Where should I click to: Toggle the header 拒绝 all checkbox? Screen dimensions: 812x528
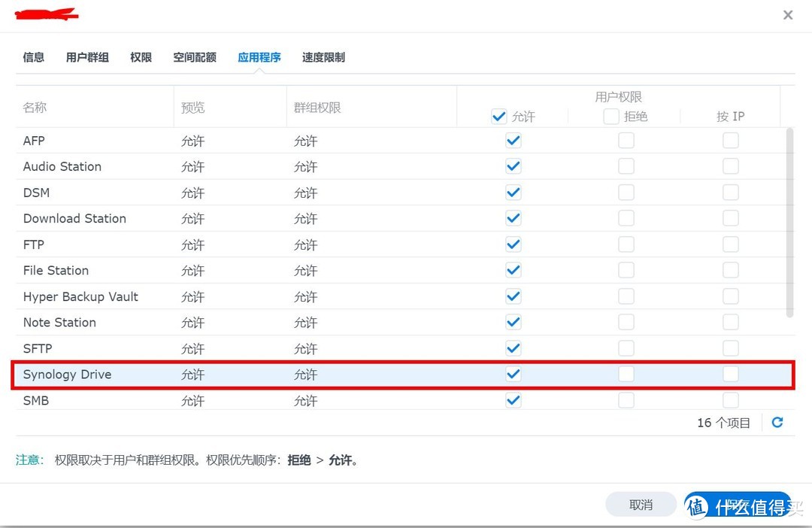611,116
